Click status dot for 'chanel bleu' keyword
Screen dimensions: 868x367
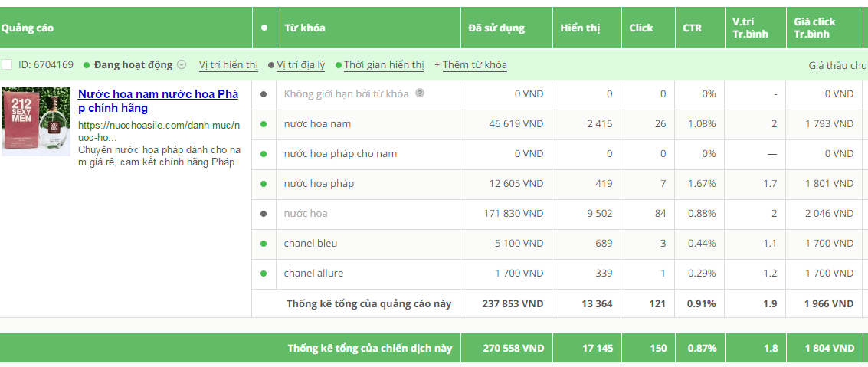(264, 244)
